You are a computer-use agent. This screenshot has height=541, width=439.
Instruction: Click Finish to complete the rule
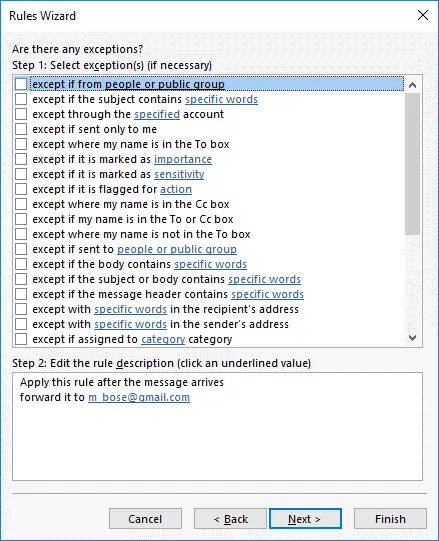click(390, 519)
